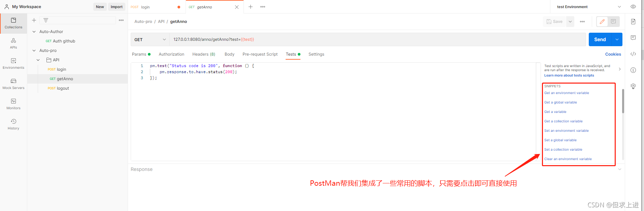
Task: Open the request more-actions ellipsis near Save
Action: click(582, 22)
